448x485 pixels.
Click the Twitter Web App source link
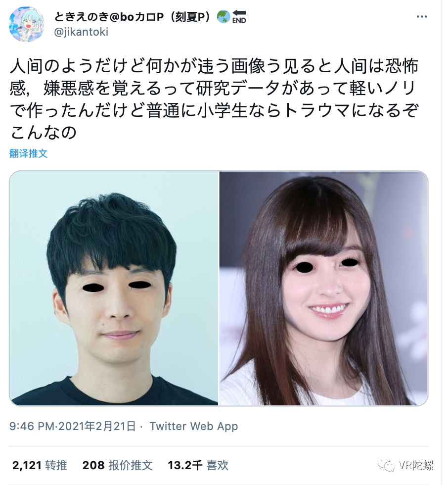(194, 426)
